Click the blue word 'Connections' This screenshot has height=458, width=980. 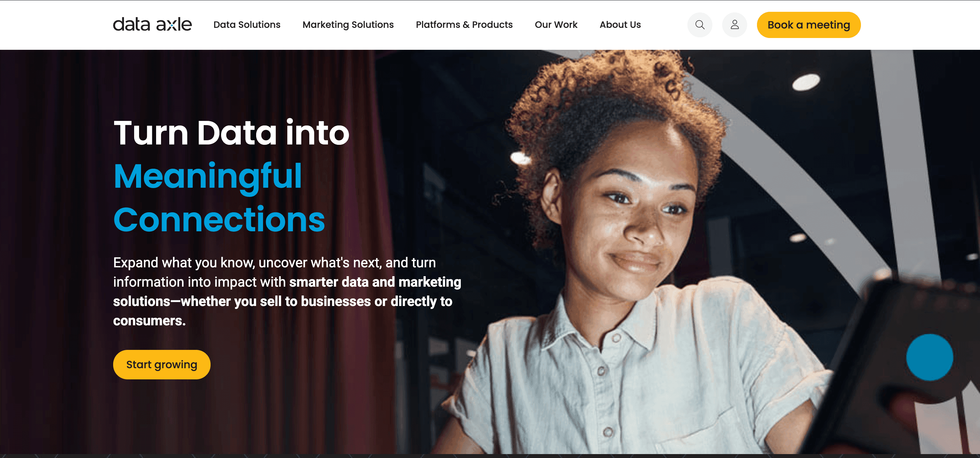click(219, 220)
